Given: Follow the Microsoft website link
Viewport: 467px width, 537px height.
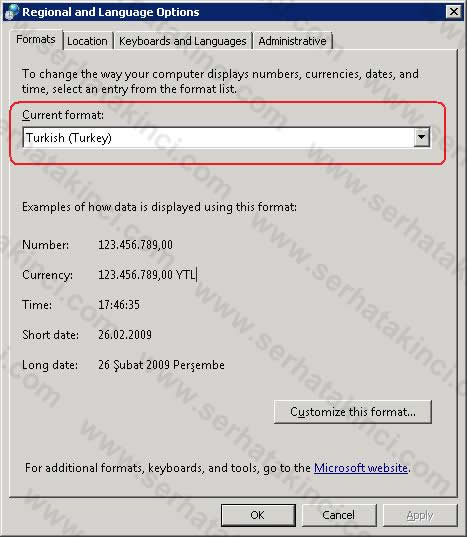Looking at the screenshot, I should pyautogui.click(x=361, y=468).
